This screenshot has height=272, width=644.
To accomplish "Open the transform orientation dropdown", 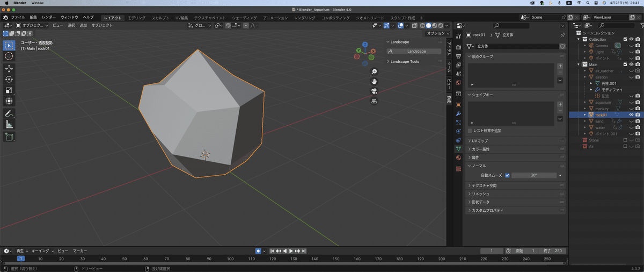I will click(x=200, y=25).
